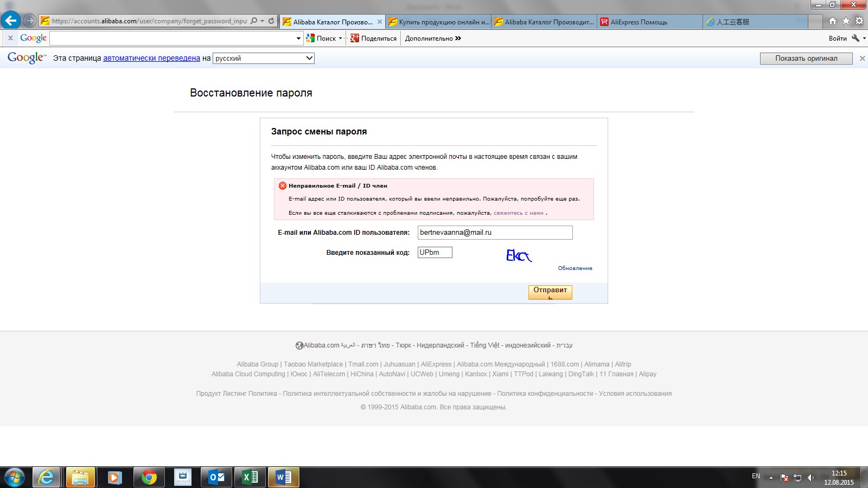Expand the Google toolbar search box dropdown arrow

[x=298, y=38]
